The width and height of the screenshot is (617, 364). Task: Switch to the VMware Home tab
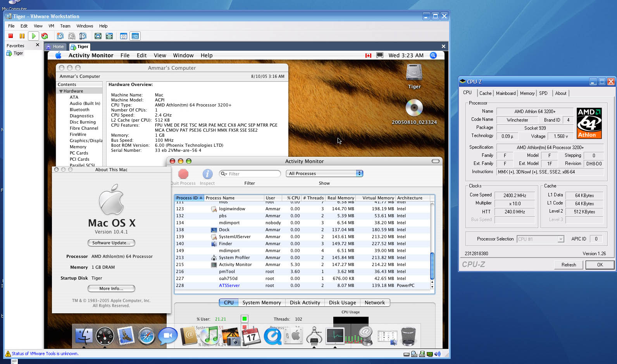click(x=55, y=47)
